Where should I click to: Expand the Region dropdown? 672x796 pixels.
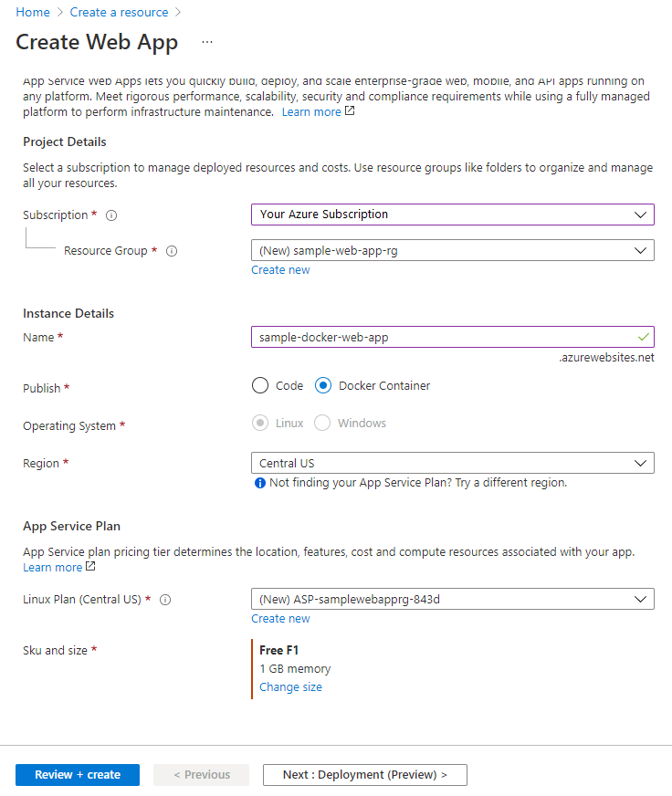click(453, 463)
